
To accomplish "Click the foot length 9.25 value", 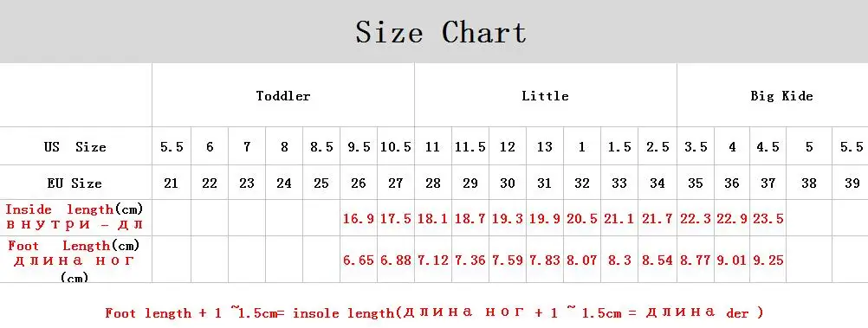I will (768, 260).
